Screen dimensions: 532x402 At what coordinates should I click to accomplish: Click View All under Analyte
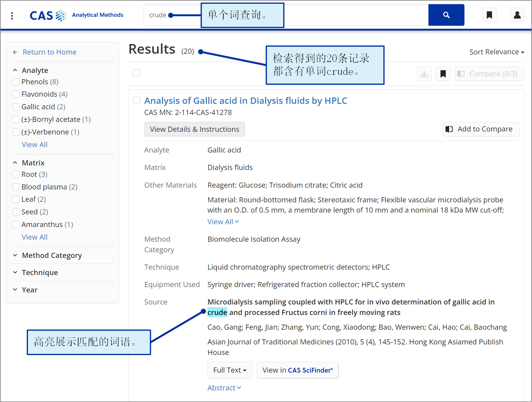[35, 145]
